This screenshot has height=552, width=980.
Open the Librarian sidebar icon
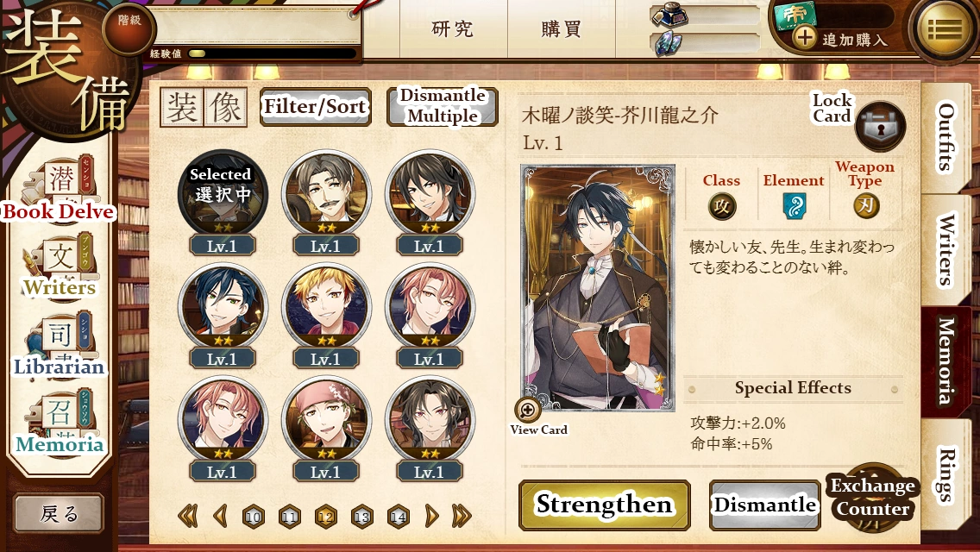pos(60,344)
